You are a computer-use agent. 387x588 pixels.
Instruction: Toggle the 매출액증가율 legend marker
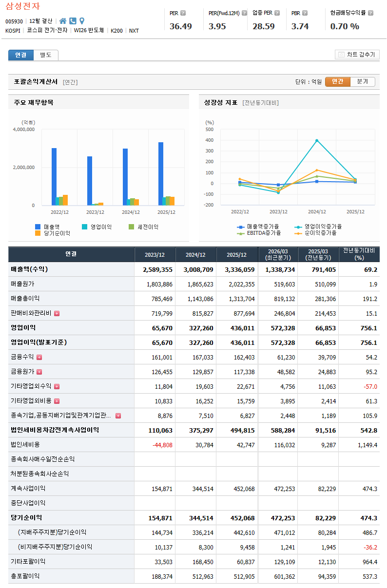pyautogui.click(x=241, y=227)
